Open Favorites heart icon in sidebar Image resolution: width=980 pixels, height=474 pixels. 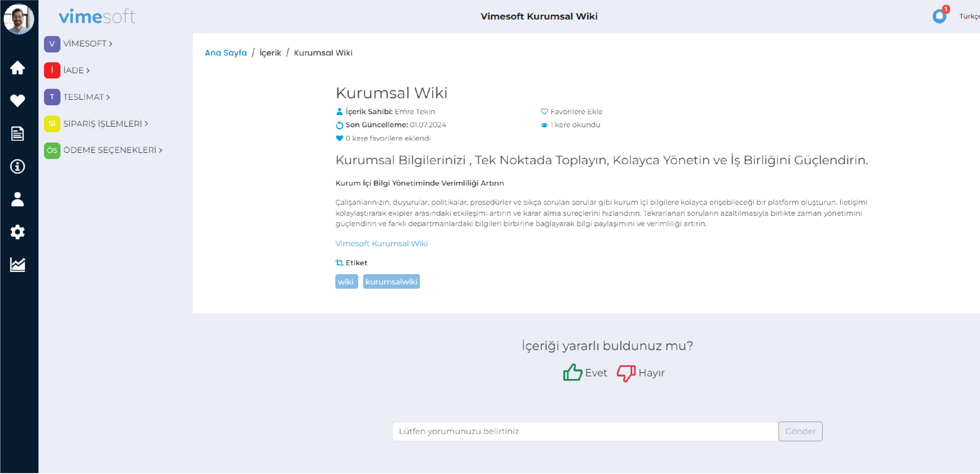coord(17,101)
